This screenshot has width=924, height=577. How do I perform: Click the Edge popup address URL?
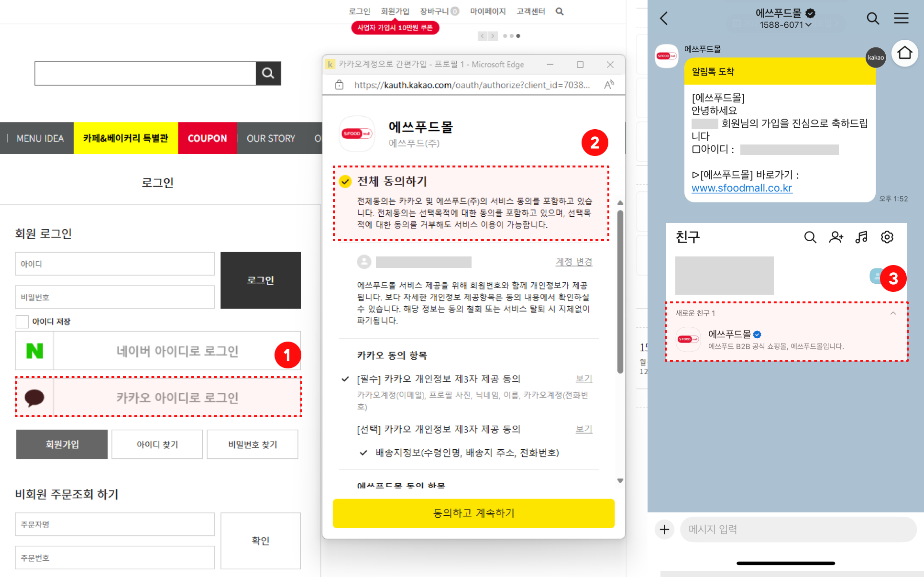tap(472, 85)
